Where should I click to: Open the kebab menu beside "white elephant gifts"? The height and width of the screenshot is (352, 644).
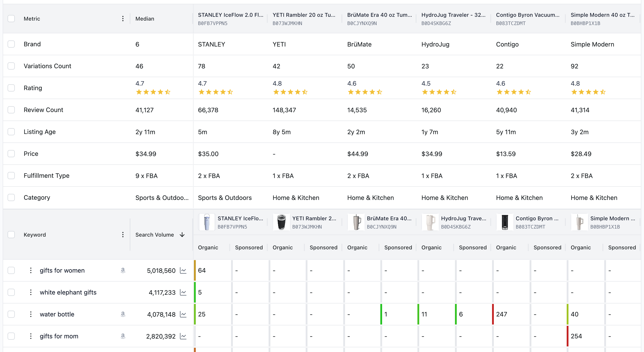(x=31, y=292)
